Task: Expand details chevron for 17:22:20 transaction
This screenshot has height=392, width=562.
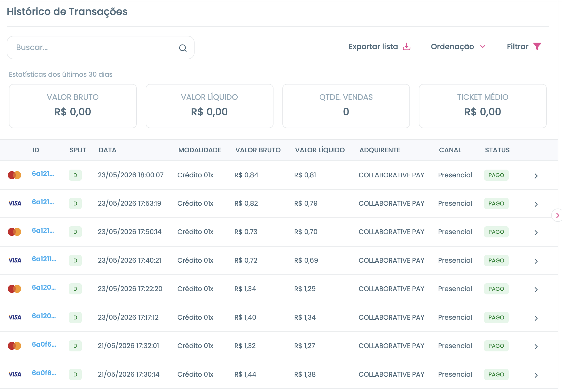Action: click(536, 290)
